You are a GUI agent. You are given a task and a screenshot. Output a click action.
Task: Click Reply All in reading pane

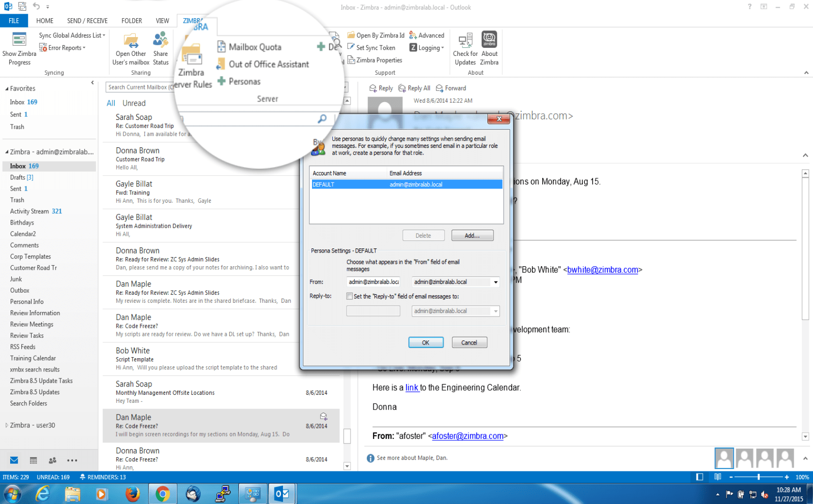(415, 88)
